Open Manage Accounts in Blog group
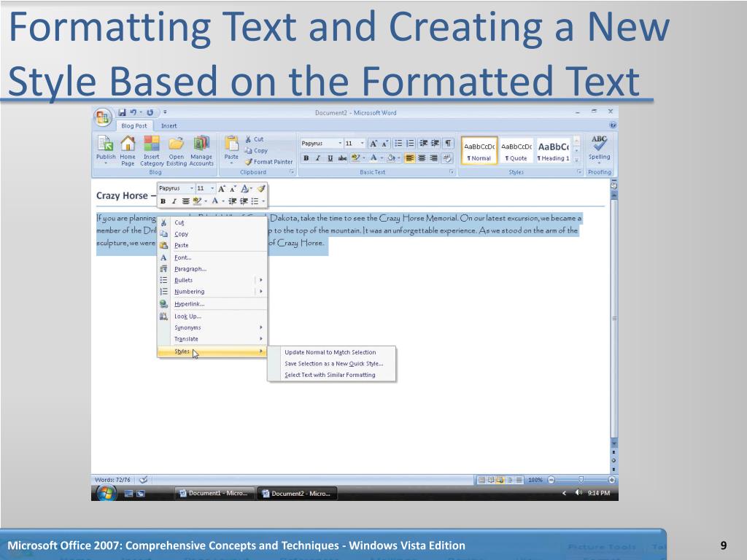747x560 pixels. point(201,149)
